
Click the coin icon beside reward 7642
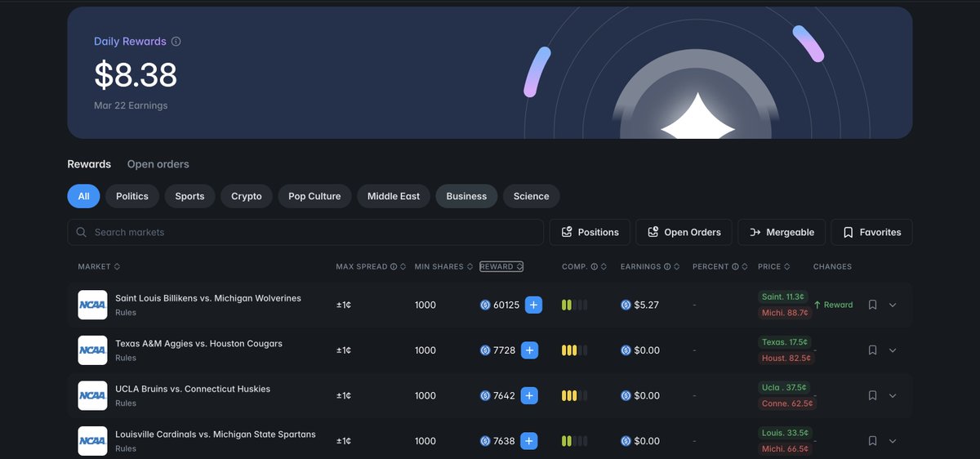click(485, 395)
